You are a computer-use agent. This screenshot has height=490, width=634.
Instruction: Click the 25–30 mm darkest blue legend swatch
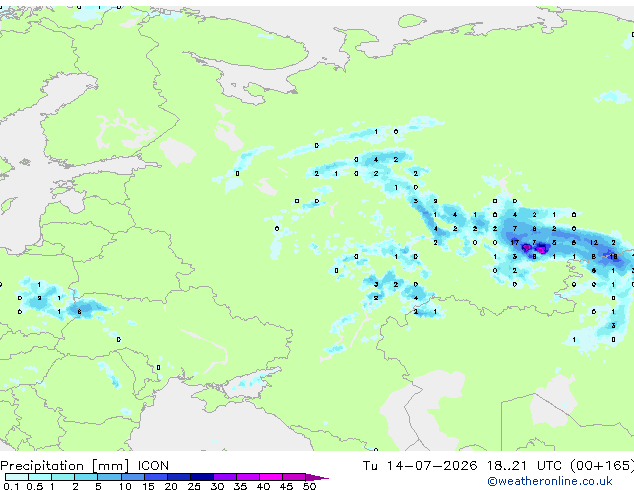tap(202, 477)
